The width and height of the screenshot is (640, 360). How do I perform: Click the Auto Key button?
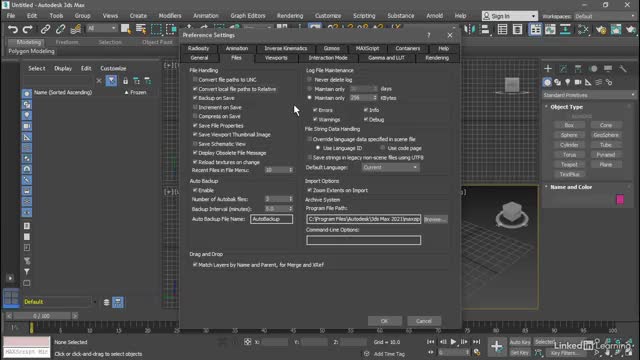[520, 342]
